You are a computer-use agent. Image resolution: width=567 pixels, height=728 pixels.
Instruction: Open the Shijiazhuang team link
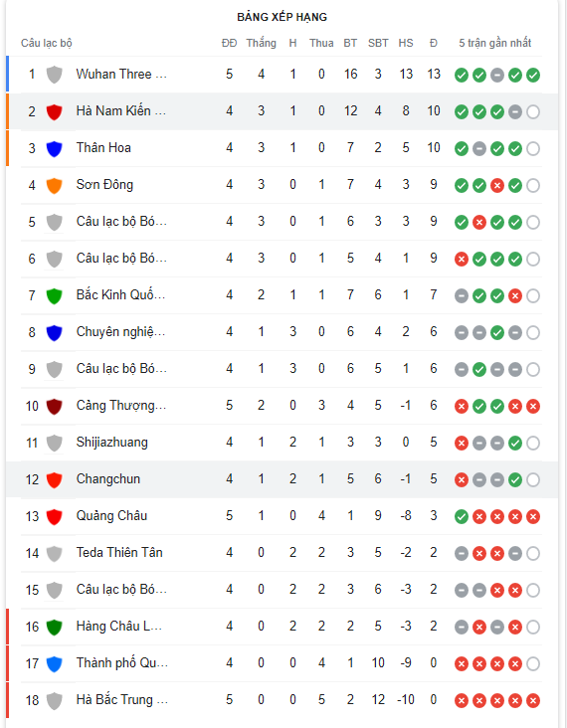click(112, 442)
